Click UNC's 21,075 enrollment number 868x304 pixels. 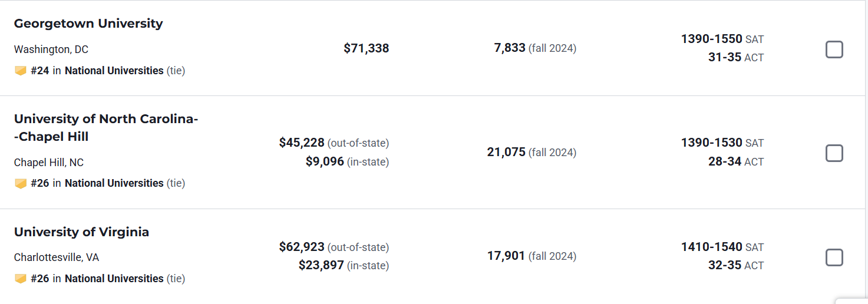[x=506, y=152]
